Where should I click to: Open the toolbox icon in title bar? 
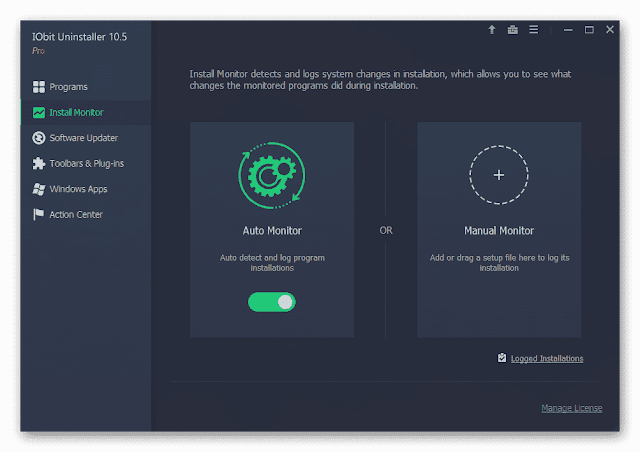point(513,29)
